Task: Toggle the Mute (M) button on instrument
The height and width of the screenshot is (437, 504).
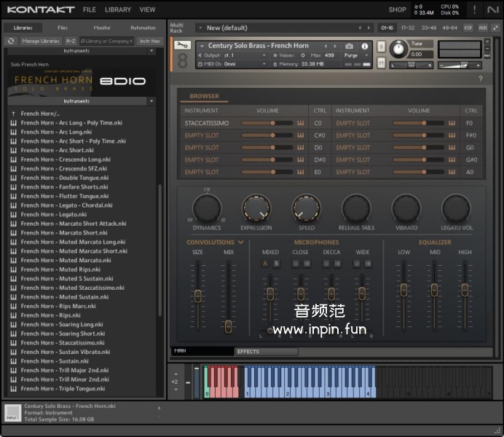Action: tap(382, 63)
